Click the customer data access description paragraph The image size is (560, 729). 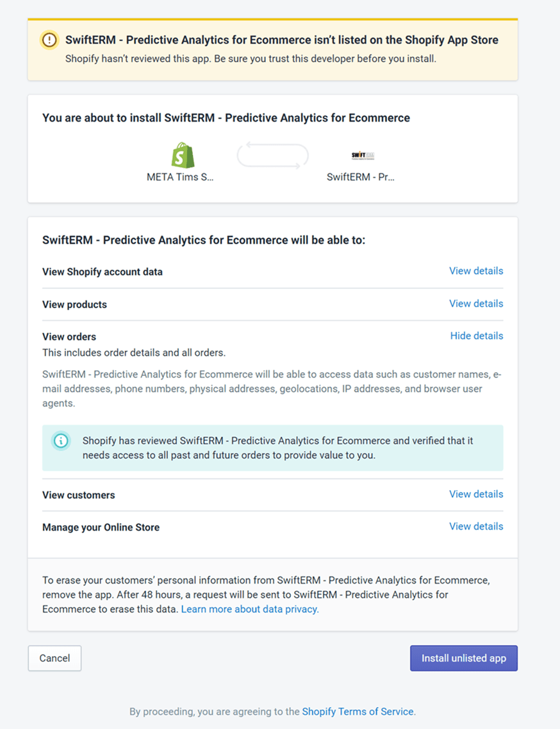[x=272, y=389]
